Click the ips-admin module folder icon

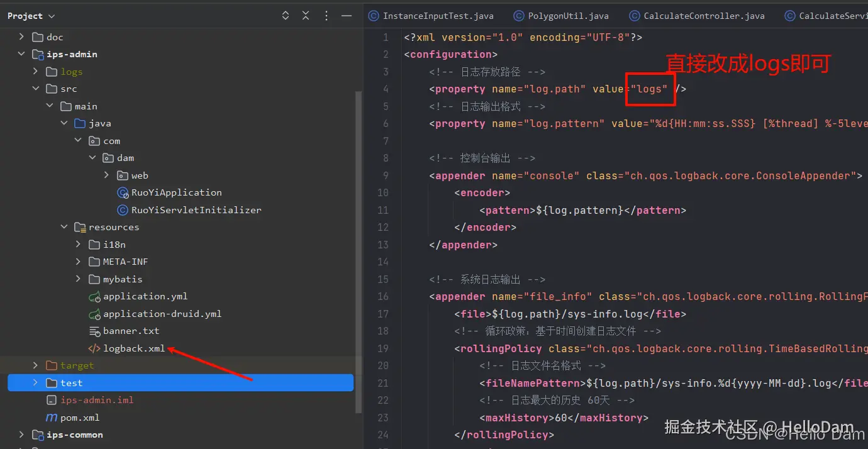click(x=38, y=54)
